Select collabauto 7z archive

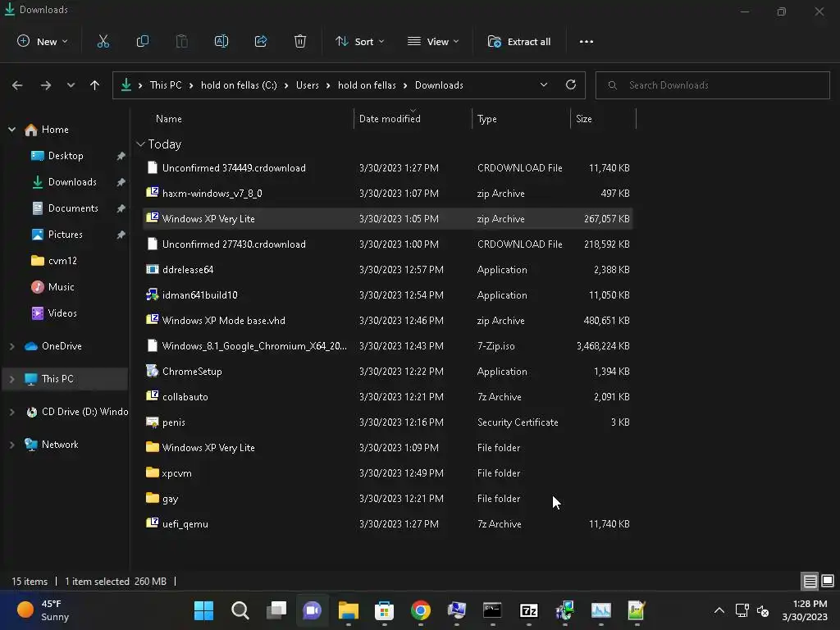[x=388, y=397]
